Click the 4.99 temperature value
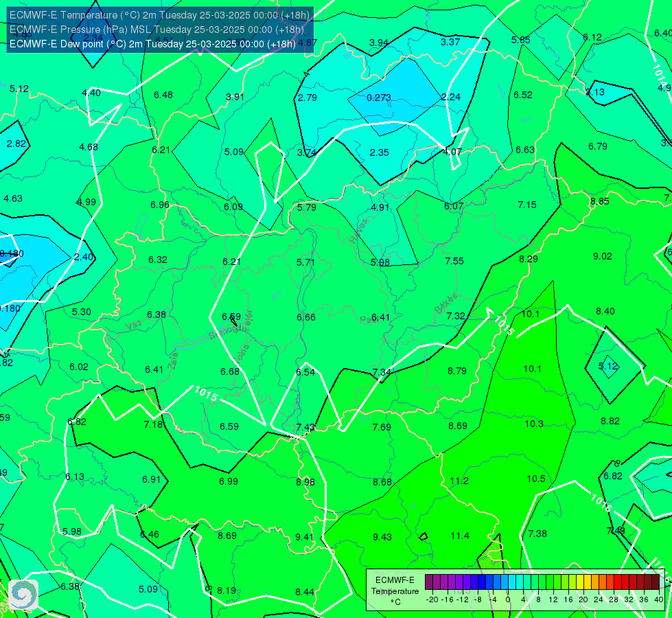Viewport: 672px width, 618px height. click(86, 203)
